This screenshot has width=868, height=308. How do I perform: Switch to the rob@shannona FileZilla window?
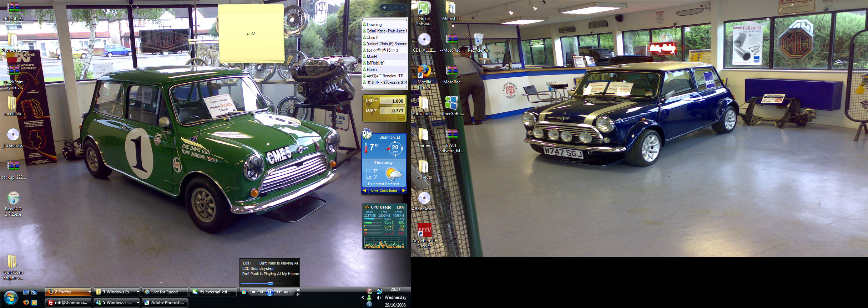(x=68, y=303)
